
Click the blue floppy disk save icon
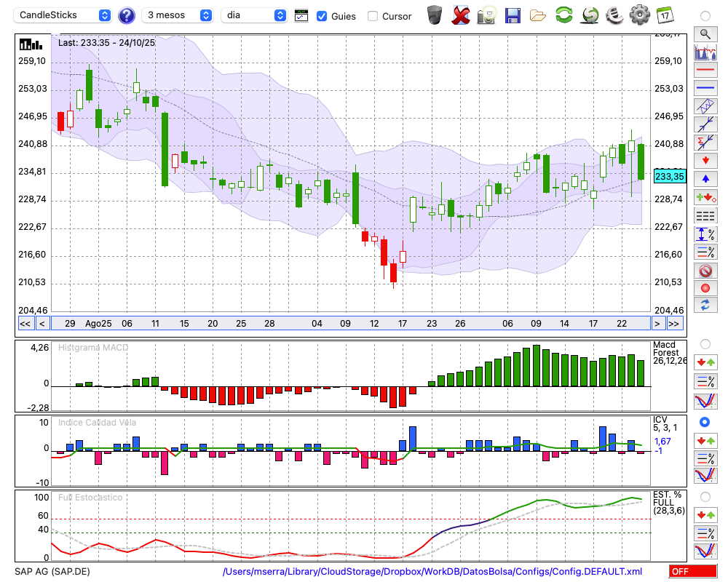[512, 15]
